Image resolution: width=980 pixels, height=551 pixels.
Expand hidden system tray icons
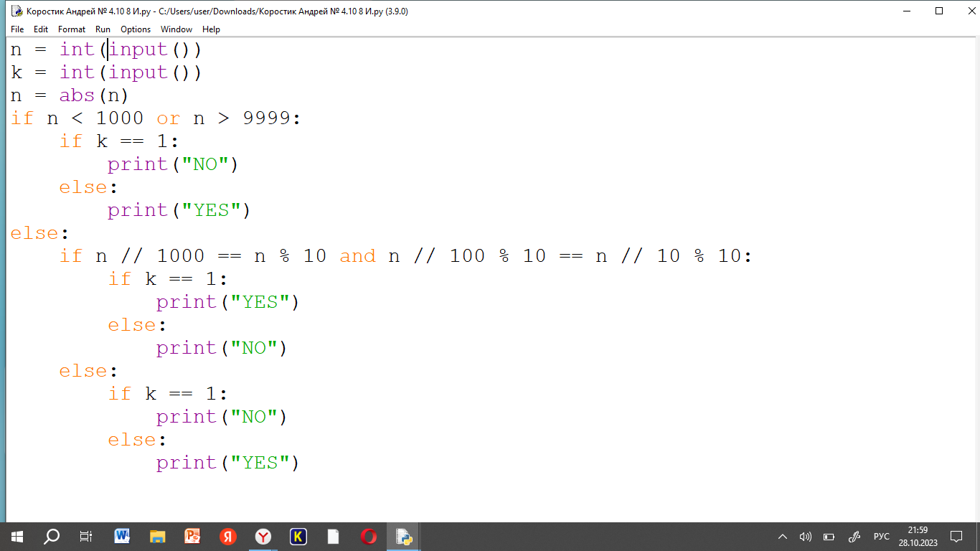(783, 536)
